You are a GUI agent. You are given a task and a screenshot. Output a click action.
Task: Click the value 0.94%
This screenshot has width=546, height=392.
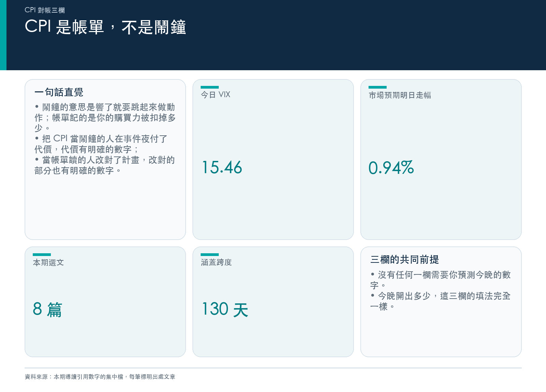(x=391, y=167)
